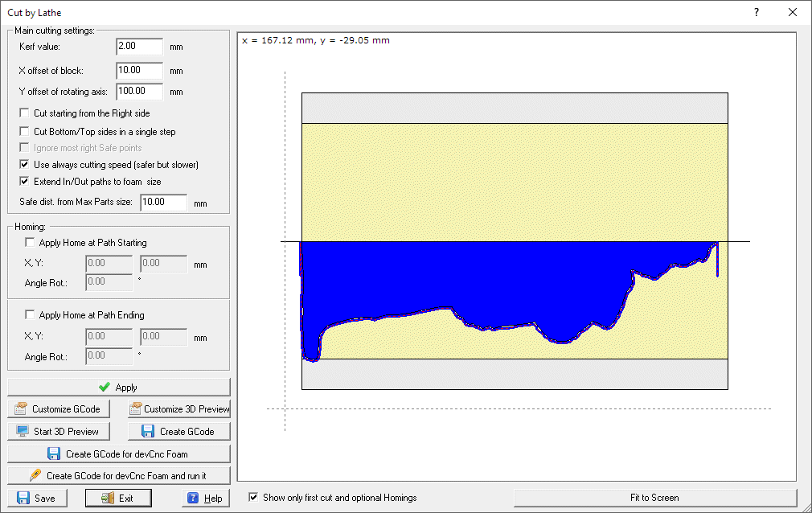Image resolution: width=812 pixels, height=513 pixels.
Task: Enable Cut starting from the Right side
Action: pyautogui.click(x=24, y=113)
